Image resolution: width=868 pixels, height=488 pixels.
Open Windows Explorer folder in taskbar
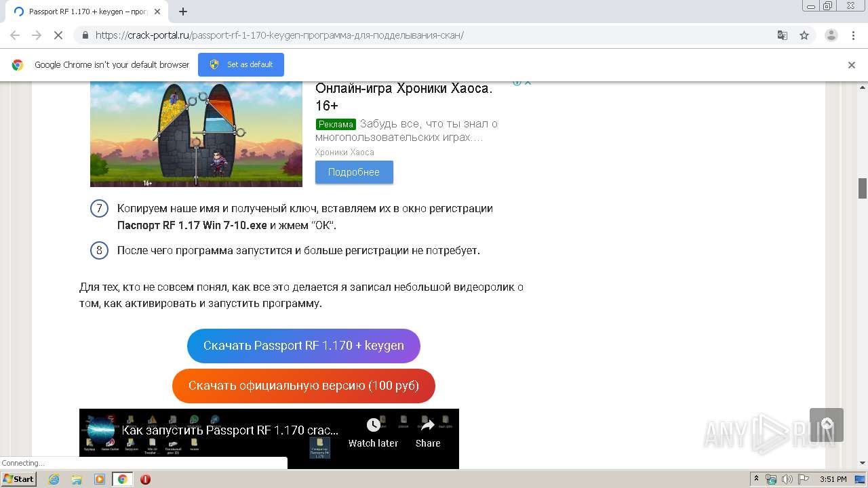[x=77, y=479]
